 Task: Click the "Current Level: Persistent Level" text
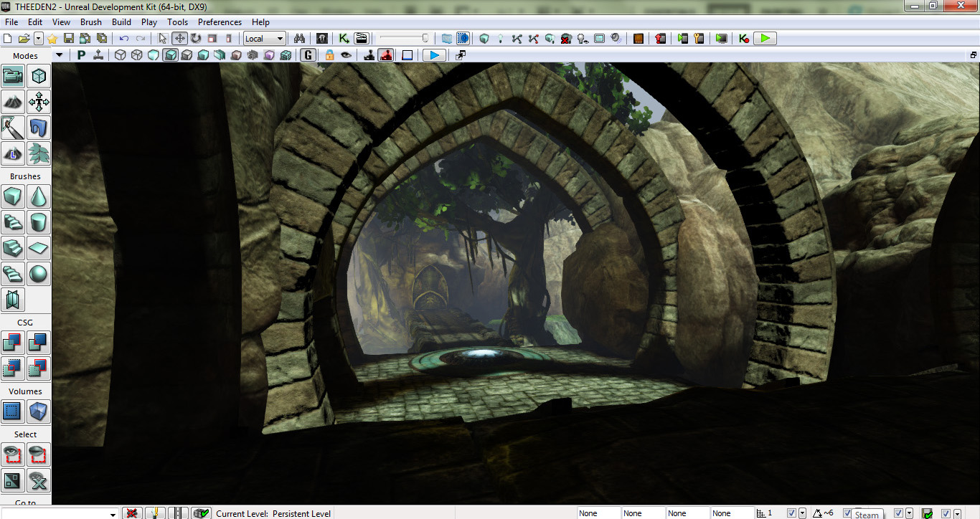[x=273, y=513]
